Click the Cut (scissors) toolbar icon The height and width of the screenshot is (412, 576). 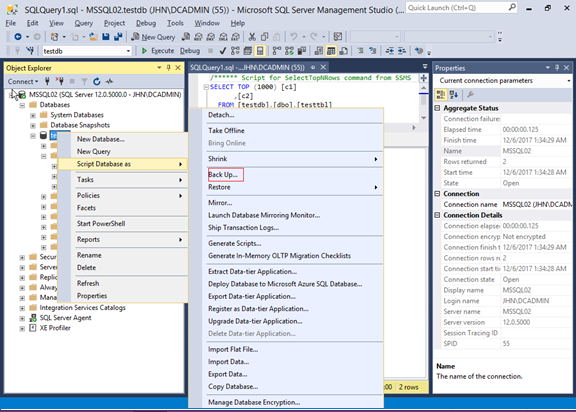pos(252,37)
